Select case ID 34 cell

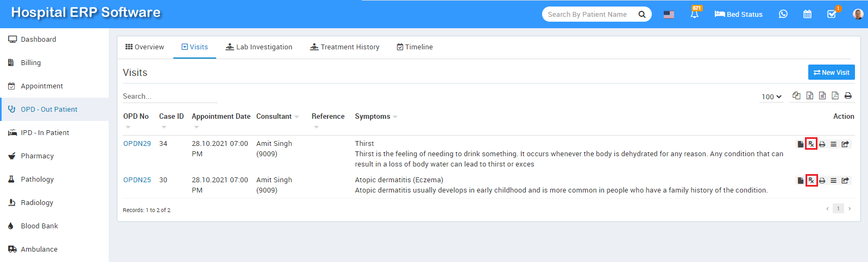(x=163, y=144)
